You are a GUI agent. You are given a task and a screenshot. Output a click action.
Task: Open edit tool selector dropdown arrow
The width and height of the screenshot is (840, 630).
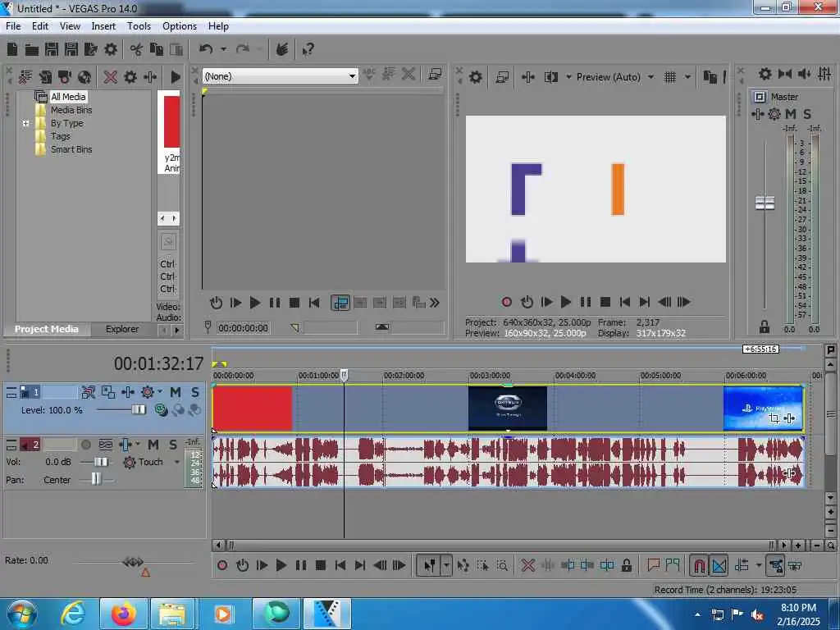click(x=446, y=565)
